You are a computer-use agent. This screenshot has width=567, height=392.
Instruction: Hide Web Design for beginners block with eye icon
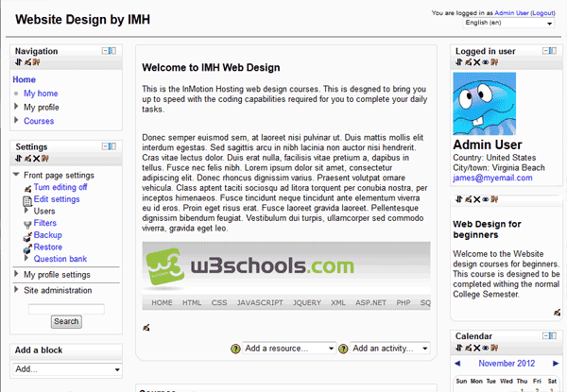pyautogui.click(x=486, y=199)
